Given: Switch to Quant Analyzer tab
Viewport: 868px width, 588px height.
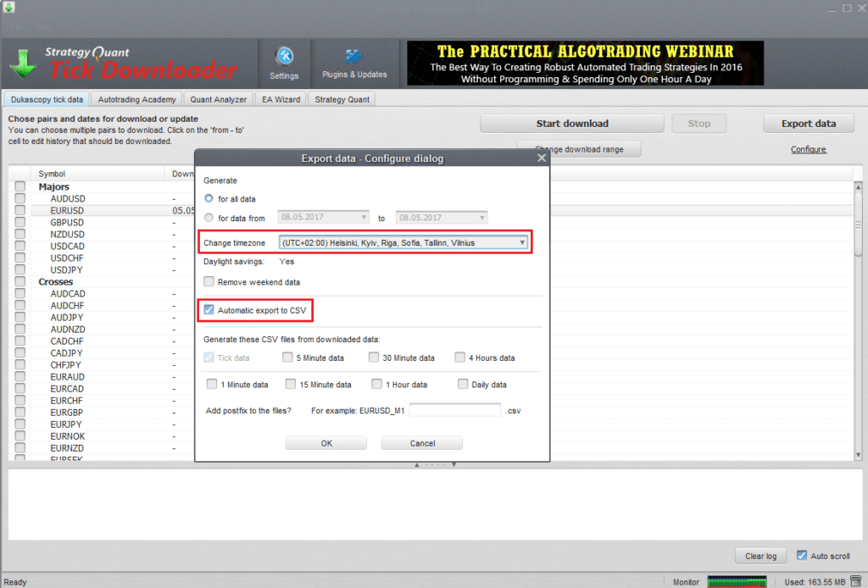Looking at the screenshot, I should pyautogui.click(x=218, y=100).
